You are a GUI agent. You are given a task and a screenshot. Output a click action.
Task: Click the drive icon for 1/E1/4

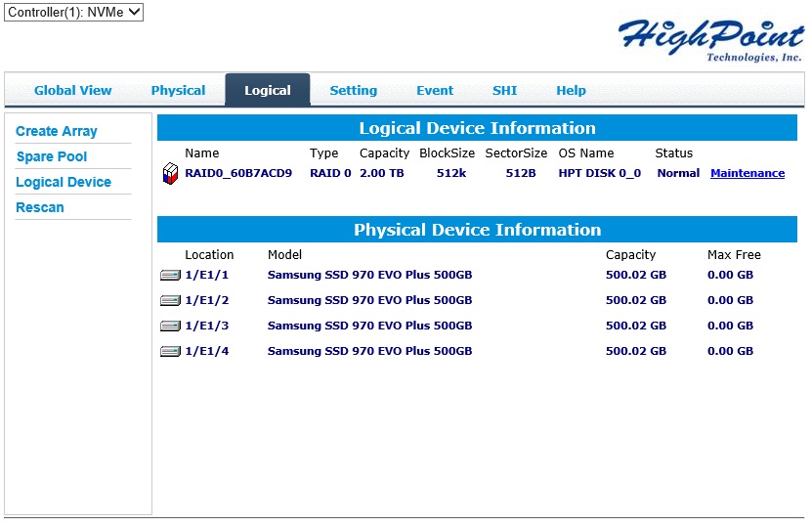point(170,351)
